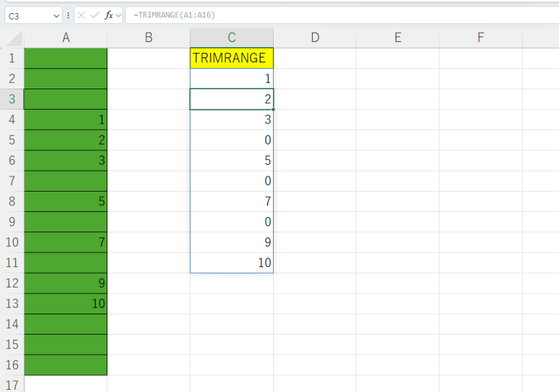Click the Select All corner triangle
The width and height of the screenshot is (559, 392).
coord(16,39)
